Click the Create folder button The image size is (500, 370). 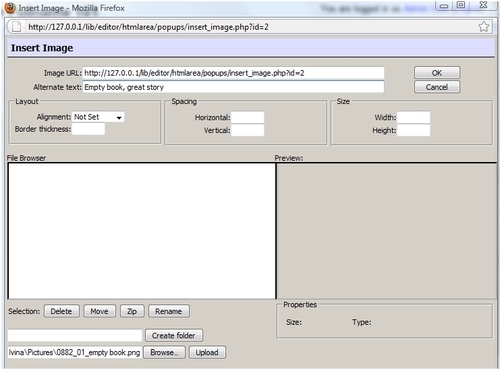[x=174, y=335]
